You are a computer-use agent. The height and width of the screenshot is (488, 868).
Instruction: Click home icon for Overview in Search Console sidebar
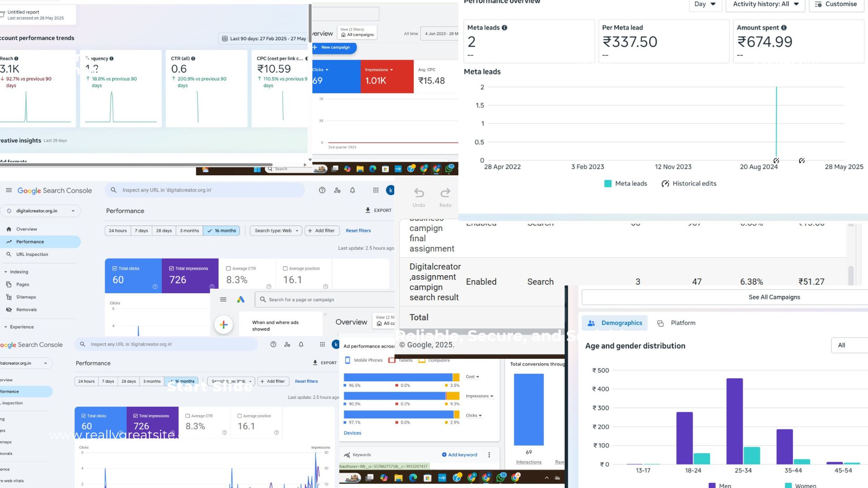(x=9, y=229)
